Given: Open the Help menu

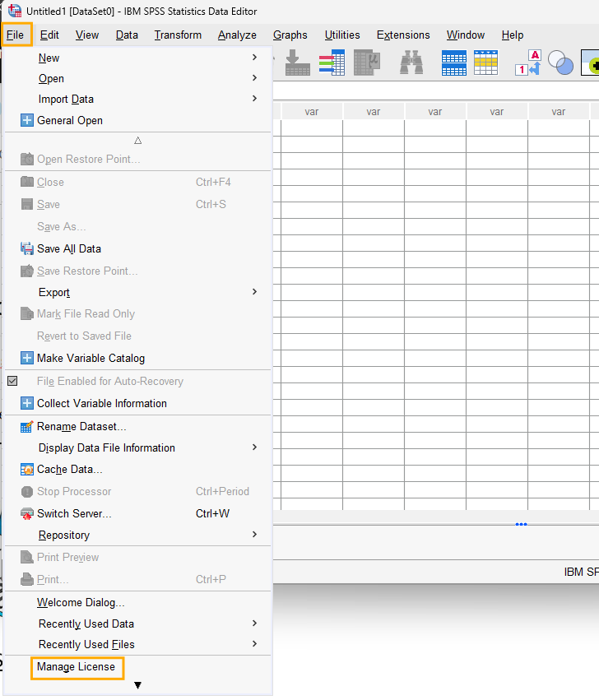Looking at the screenshot, I should pyautogui.click(x=513, y=35).
